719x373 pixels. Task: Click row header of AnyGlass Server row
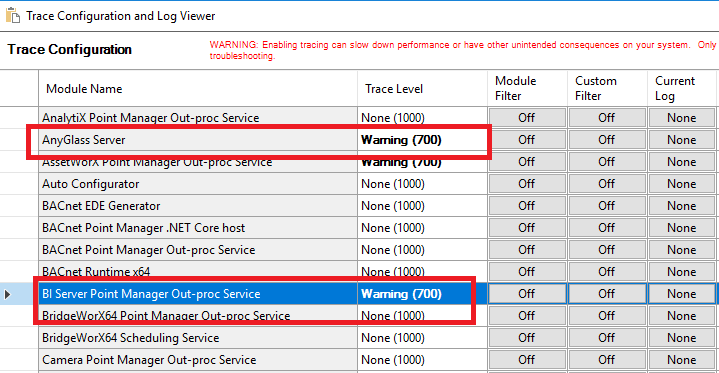pos(19,140)
